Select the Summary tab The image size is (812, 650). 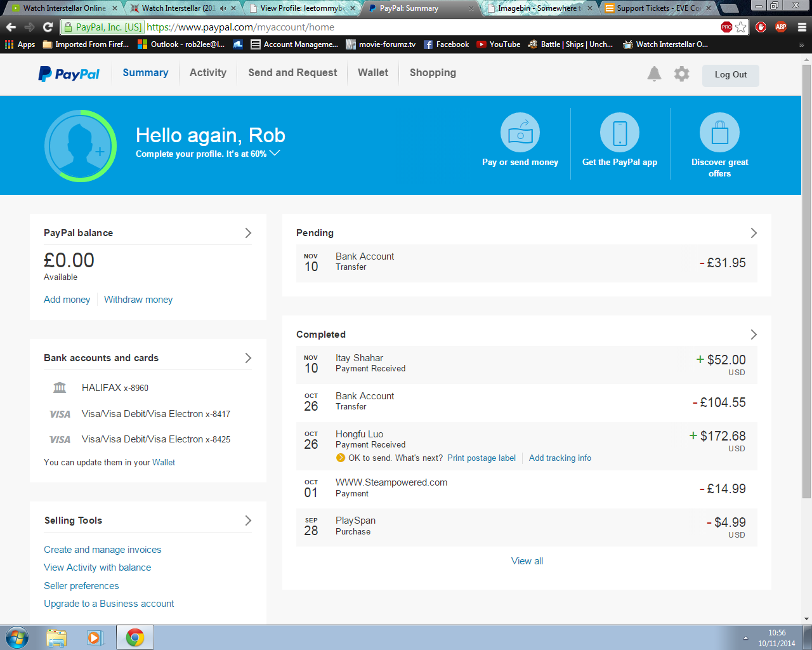coord(145,72)
